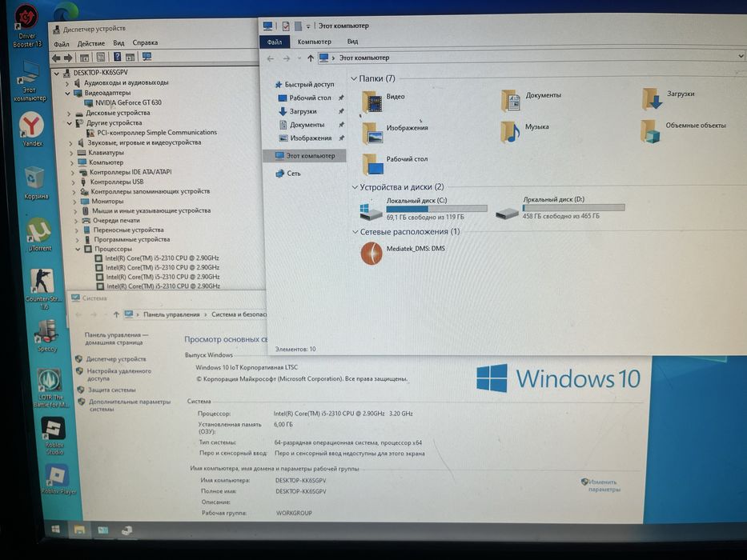Screen dimensions: 747x560
Task: Click Настройка удаленного доступа link
Action: [118, 374]
